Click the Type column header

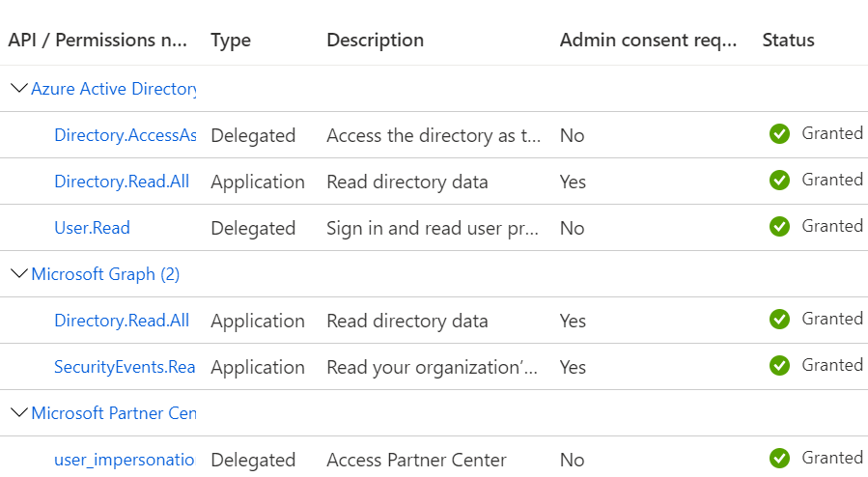(x=231, y=41)
